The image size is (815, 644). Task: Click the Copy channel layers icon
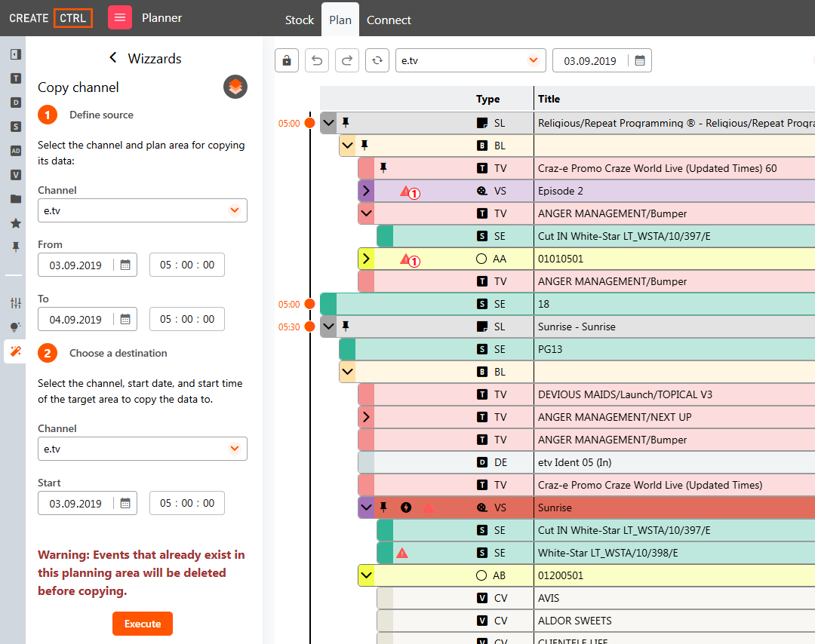click(235, 87)
